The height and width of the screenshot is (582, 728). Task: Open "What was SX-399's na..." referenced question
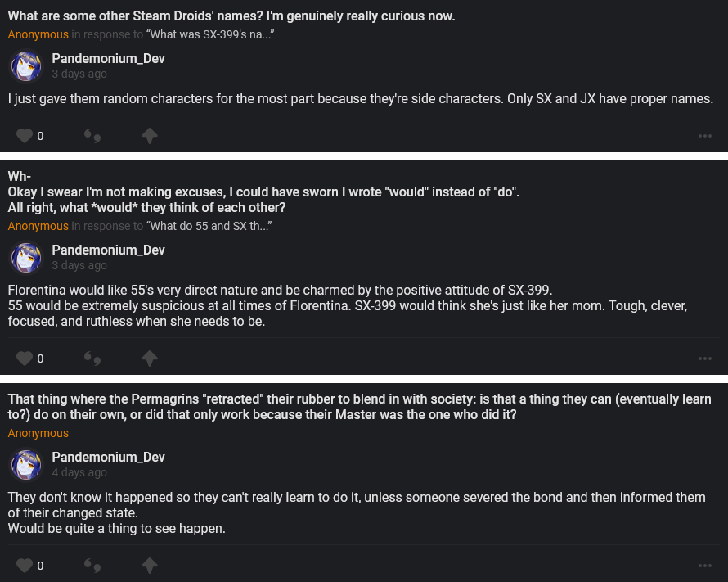pos(209,34)
